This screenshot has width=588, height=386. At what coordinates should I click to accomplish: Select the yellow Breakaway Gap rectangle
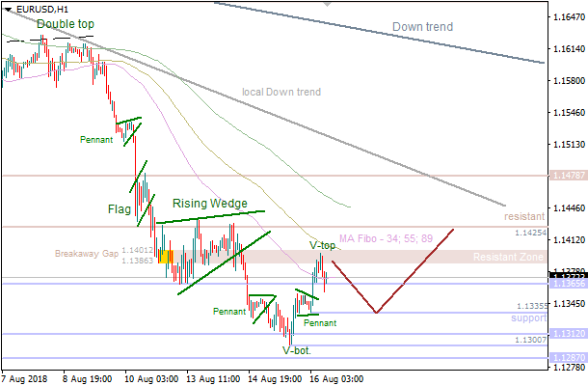coord(165,258)
